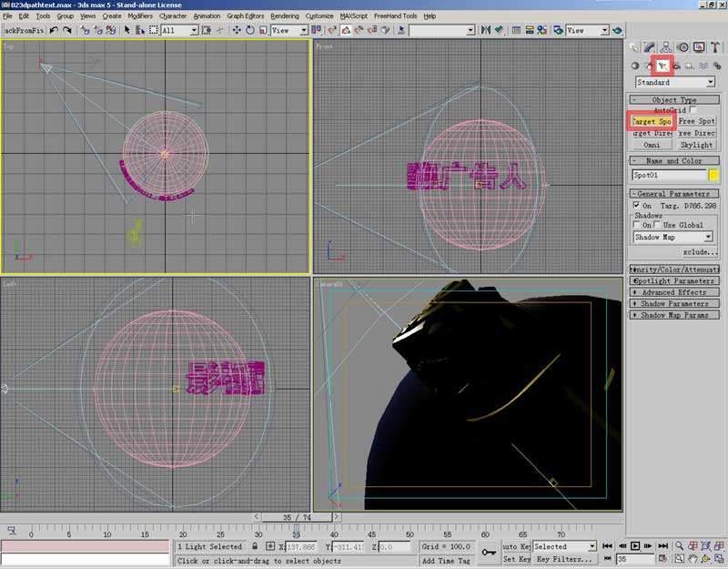
Task: Open the Modify panel tab
Action: point(650,47)
